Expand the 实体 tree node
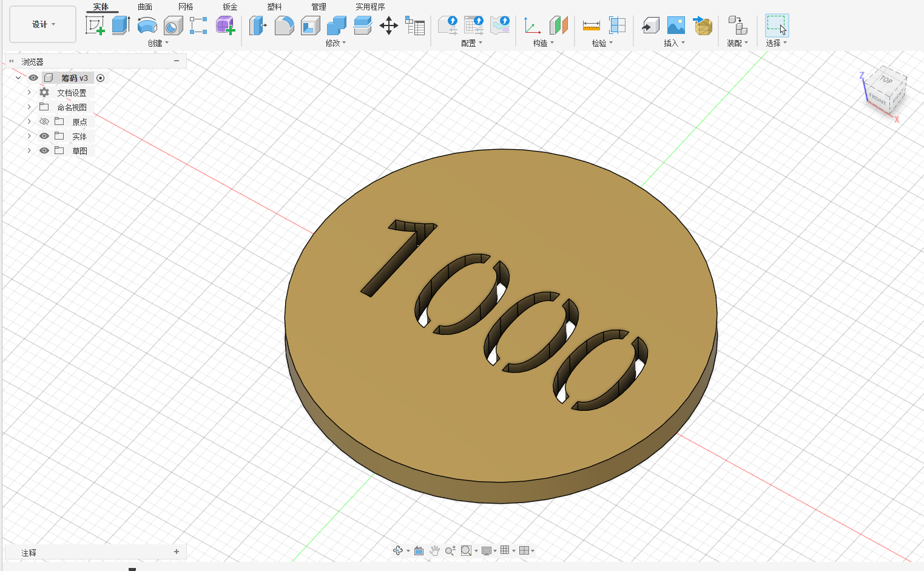This screenshot has width=924, height=571. click(x=29, y=136)
